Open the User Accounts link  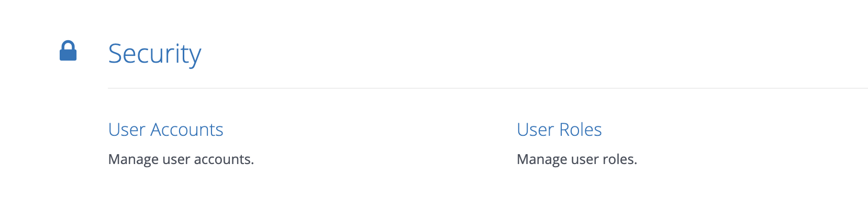tap(165, 130)
